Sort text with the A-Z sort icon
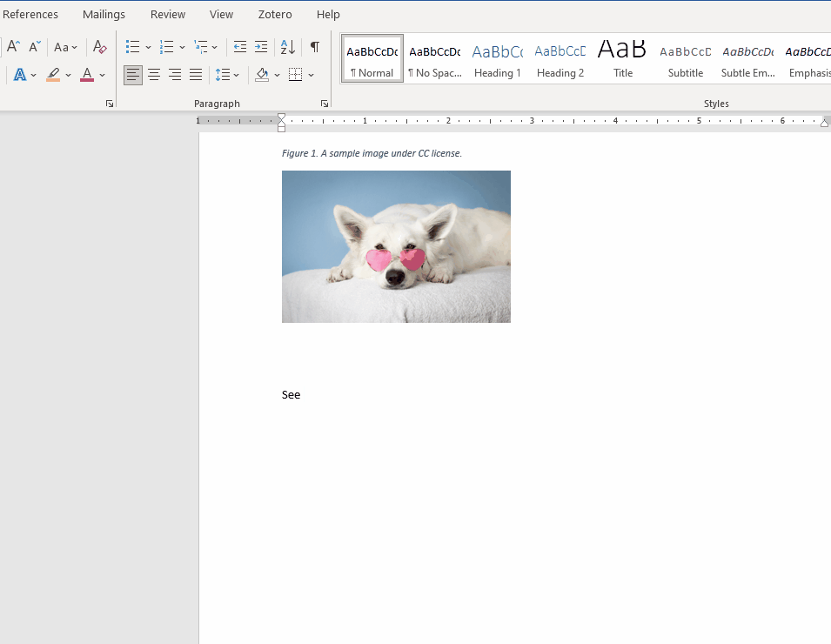This screenshot has height=644, width=831. coord(288,47)
